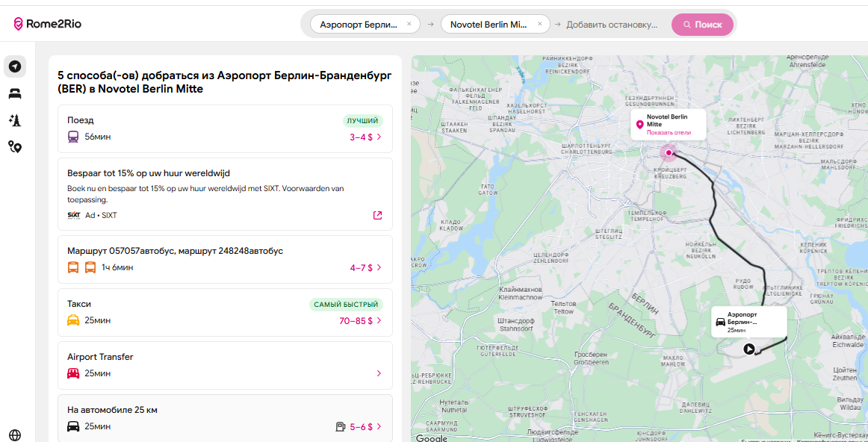Click the yellow taxi icon
The image size is (868, 442).
[74, 320]
